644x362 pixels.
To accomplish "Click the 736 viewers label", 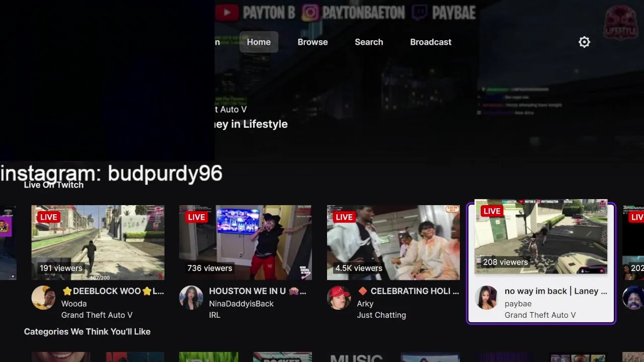I will (210, 268).
